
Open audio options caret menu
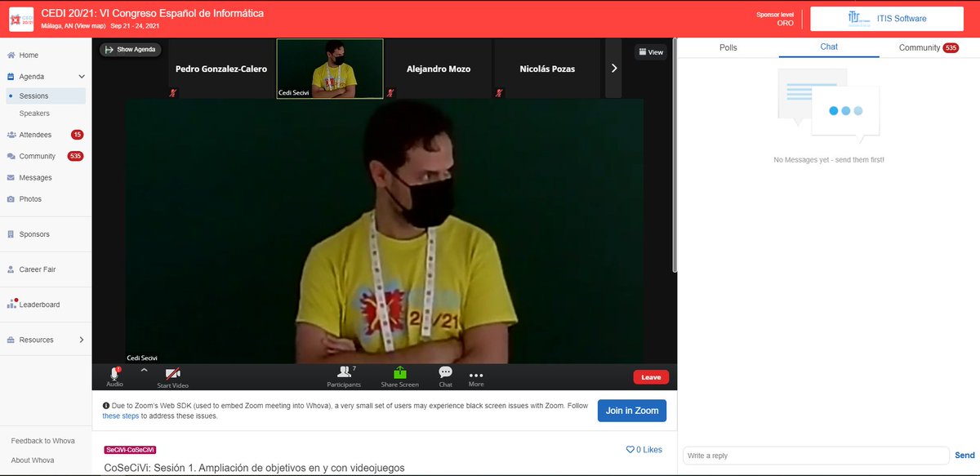144,370
